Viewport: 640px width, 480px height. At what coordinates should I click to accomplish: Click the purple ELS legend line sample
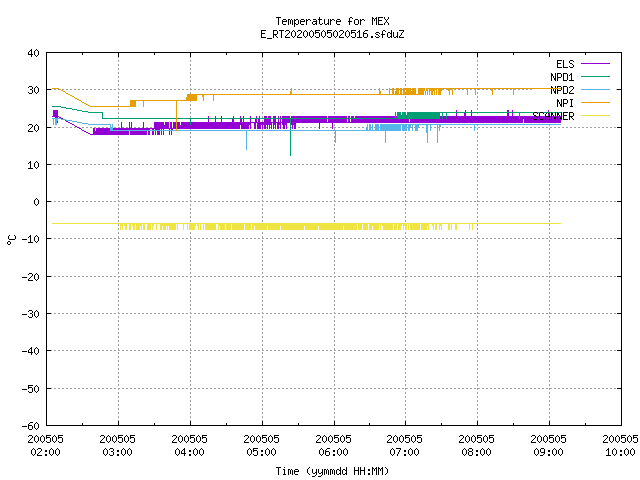pyautogui.click(x=595, y=64)
